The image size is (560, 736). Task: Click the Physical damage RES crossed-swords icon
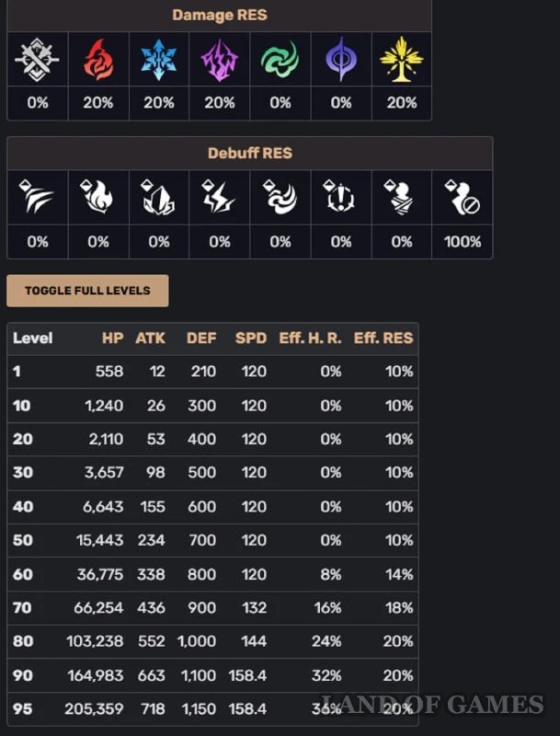pyautogui.click(x=37, y=60)
